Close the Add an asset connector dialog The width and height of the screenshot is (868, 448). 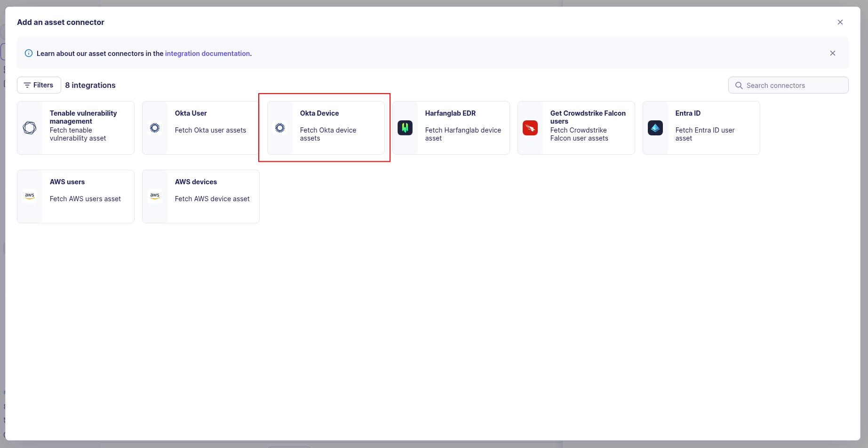[840, 22]
